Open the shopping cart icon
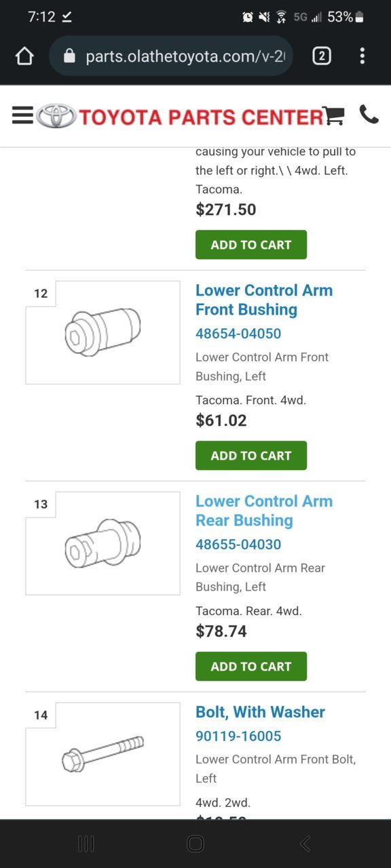Image resolution: width=391 pixels, height=868 pixels. [333, 116]
